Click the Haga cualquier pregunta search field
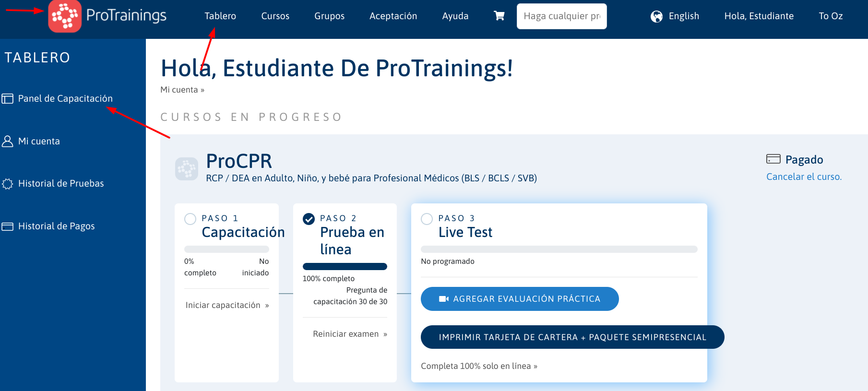 pyautogui.click(x=562, y=16)
